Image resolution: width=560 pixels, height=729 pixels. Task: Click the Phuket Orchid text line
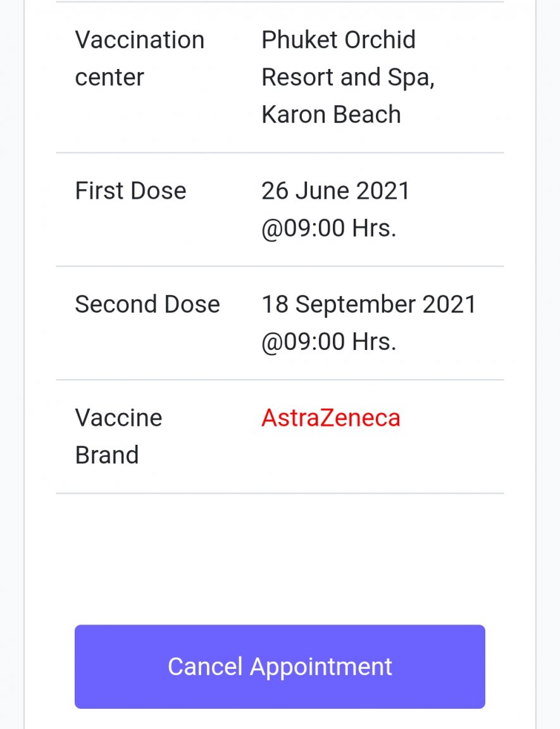(x=339, y=40)
